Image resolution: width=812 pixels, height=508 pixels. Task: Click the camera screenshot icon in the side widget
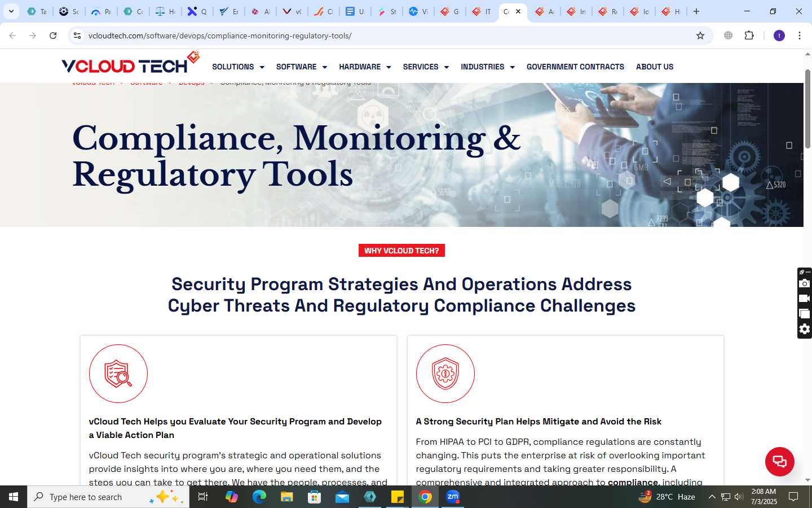[805, 283]
